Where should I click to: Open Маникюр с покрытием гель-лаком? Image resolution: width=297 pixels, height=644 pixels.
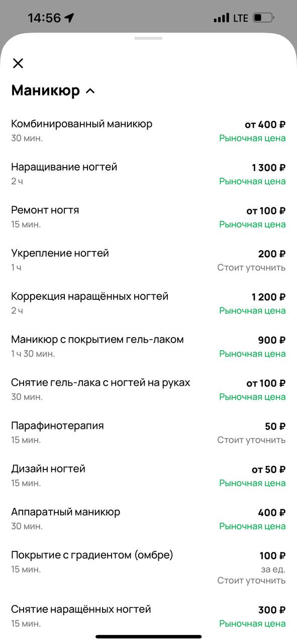click(148, 346)
